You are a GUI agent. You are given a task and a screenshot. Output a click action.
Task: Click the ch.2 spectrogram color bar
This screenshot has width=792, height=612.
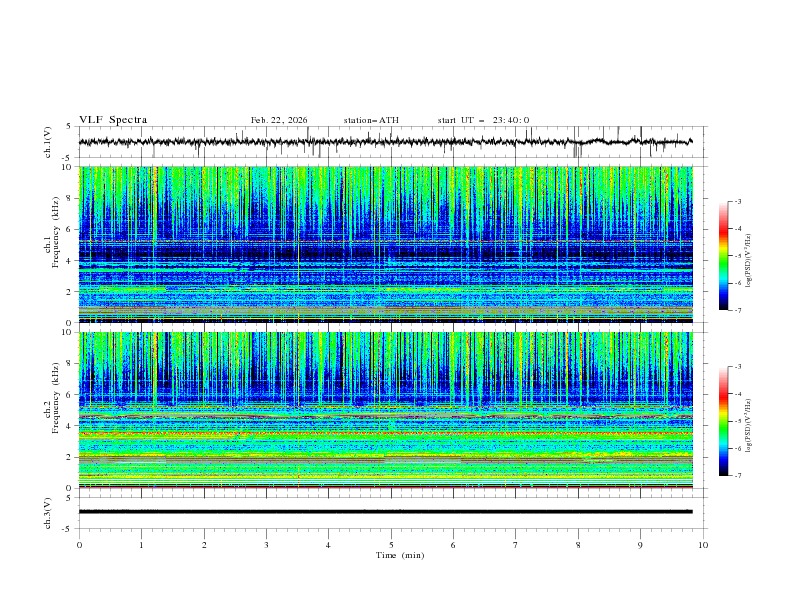[723, 421]
